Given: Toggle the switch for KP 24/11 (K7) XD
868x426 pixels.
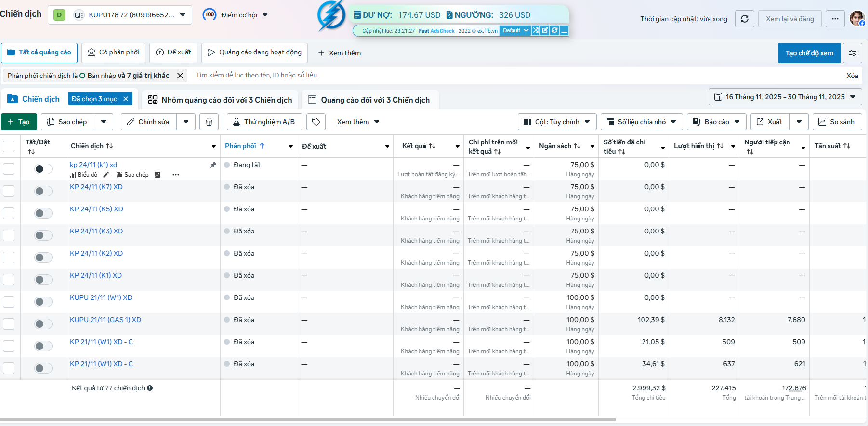Looking at the screenshot, I should 43,191.
